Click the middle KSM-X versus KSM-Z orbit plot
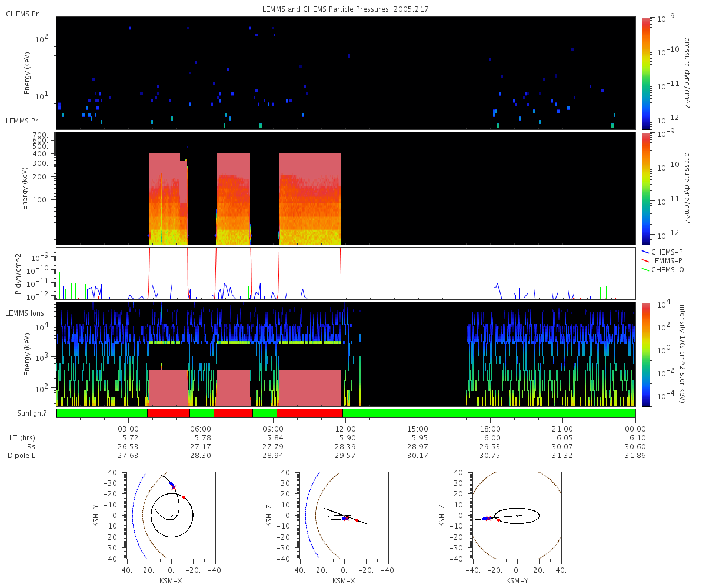The image size is (706, 588). (x=344, y=516)
